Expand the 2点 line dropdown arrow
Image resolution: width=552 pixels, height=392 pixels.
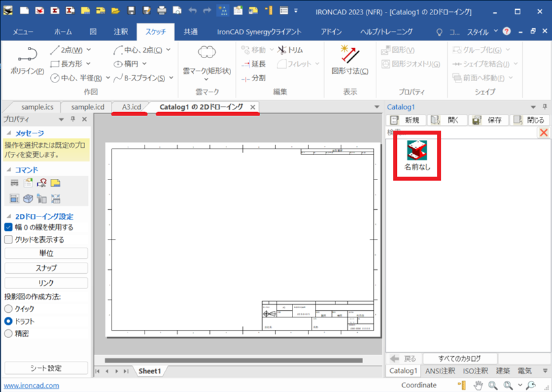point(88,49)
